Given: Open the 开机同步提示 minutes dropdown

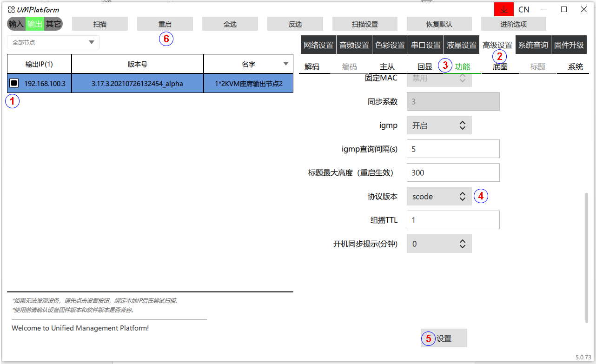Looking at the screenshot, I should click(439, 244).
